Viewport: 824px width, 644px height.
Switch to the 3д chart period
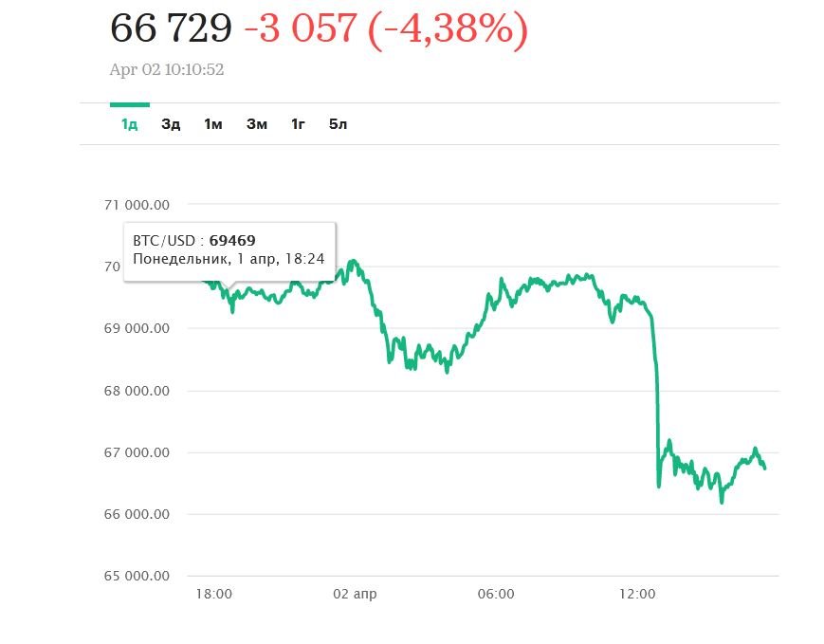click(171, 124)
